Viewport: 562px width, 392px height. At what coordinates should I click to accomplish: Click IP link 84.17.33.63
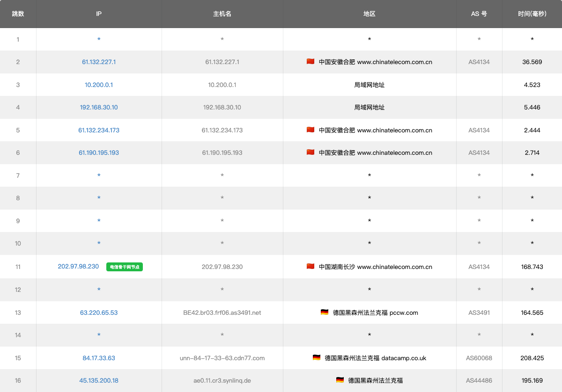coord(99,358)
